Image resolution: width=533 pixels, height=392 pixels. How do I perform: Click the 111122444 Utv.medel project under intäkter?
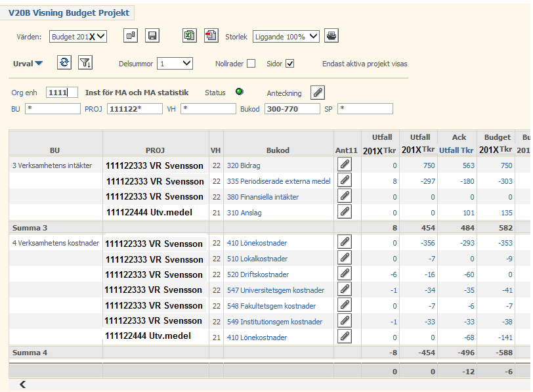click(x=149, y=213)
